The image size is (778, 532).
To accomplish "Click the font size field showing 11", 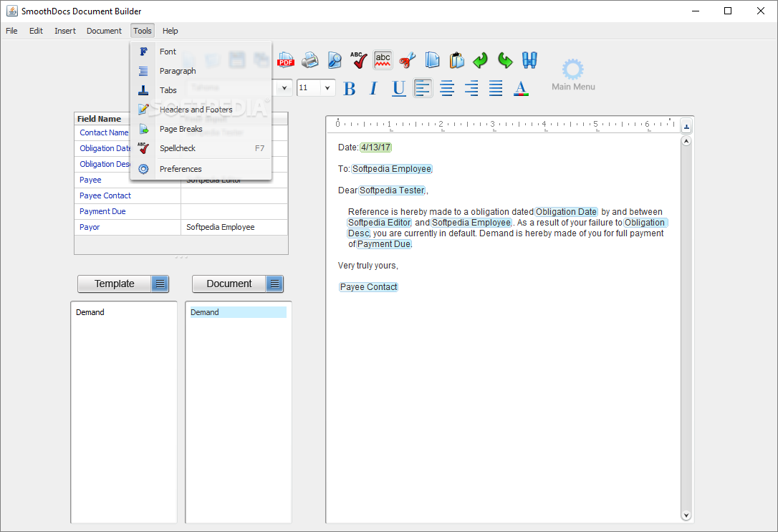I will [x=309, y=88].
